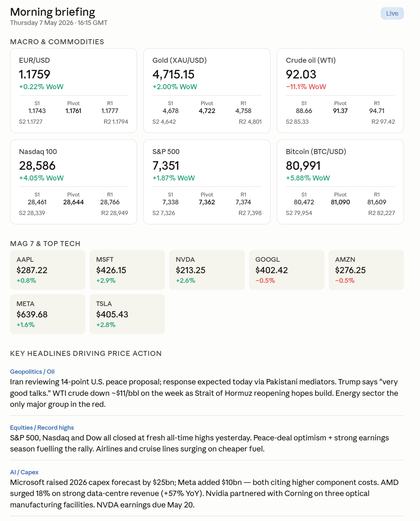Open the AMZN stock tile

pyautogui.click(x=366, y=270)
